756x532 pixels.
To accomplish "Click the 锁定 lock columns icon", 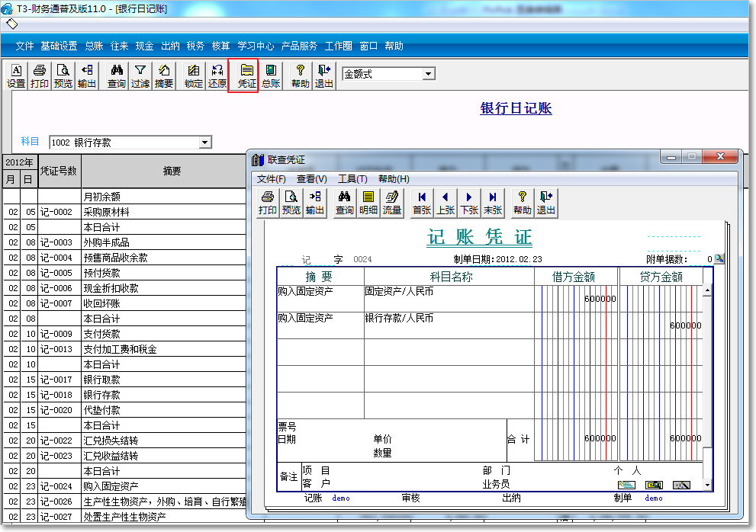I will (x=194, y=75).
